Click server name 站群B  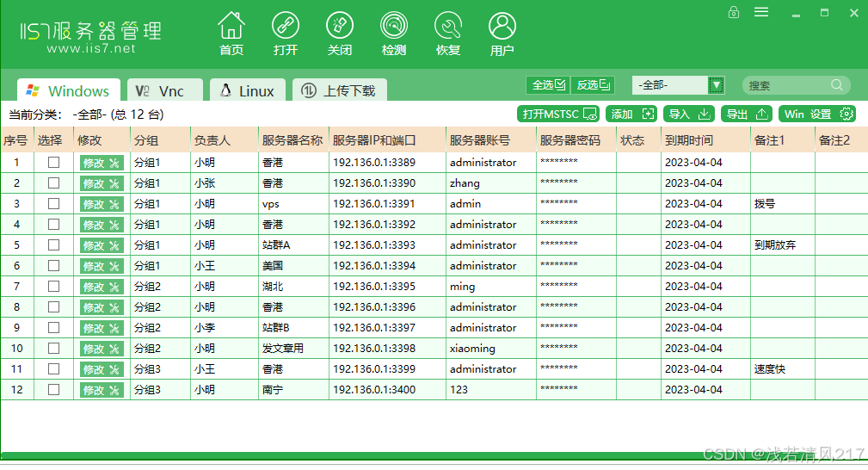point(275,328)
